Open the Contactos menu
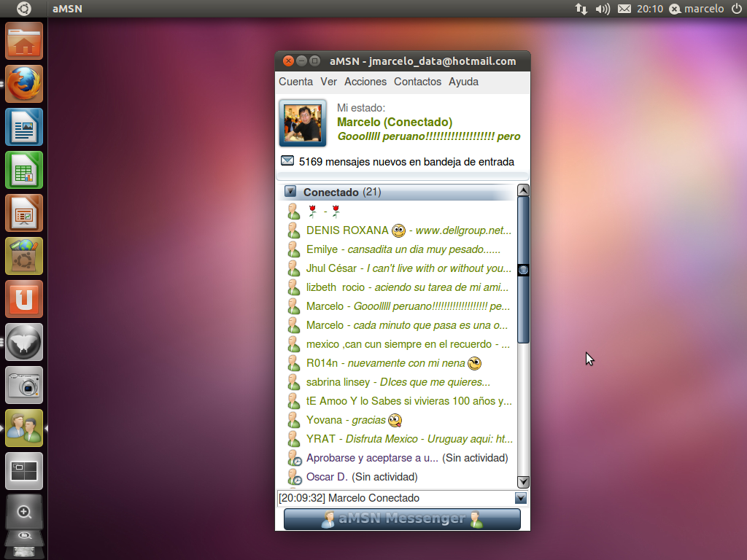This screenshot has height=560, width=747. (x=417, y=82)
